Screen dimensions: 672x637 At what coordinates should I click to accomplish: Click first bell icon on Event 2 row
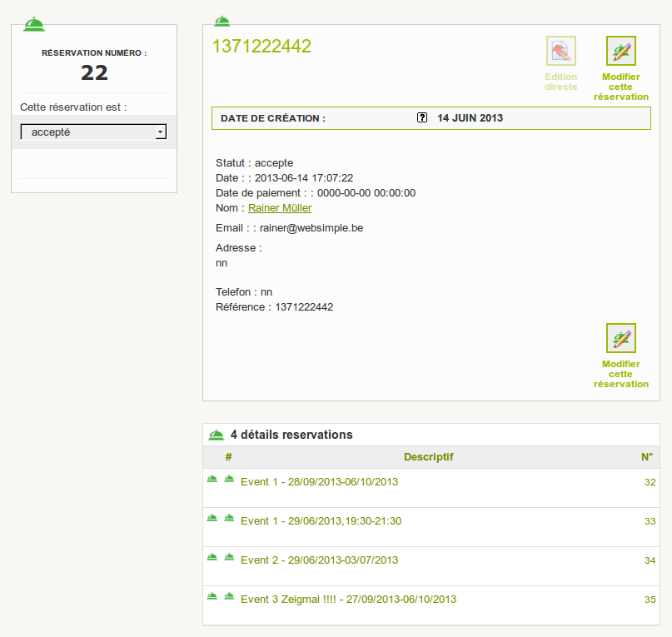pyautogui.click(x=212, y=557)
